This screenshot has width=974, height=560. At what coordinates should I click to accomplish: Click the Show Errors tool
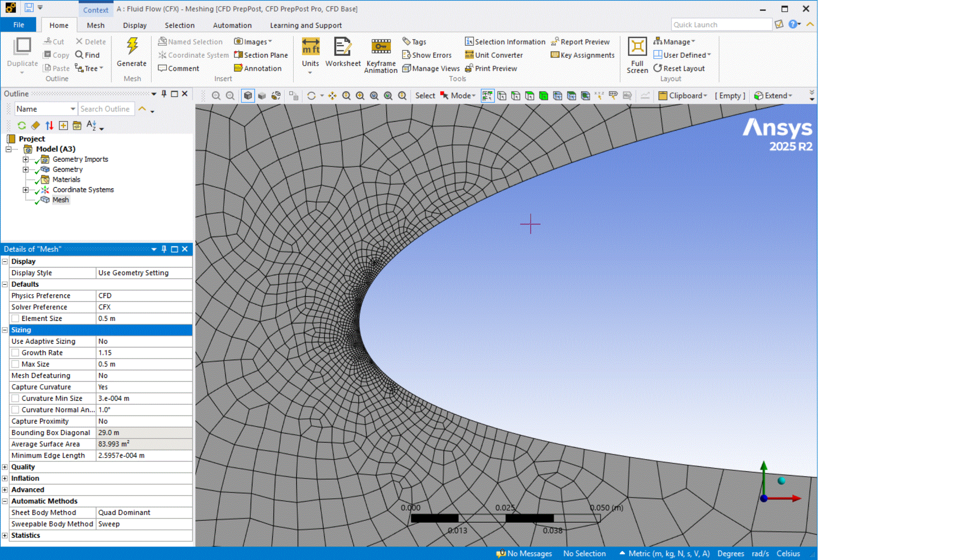[x=427, y=55]
